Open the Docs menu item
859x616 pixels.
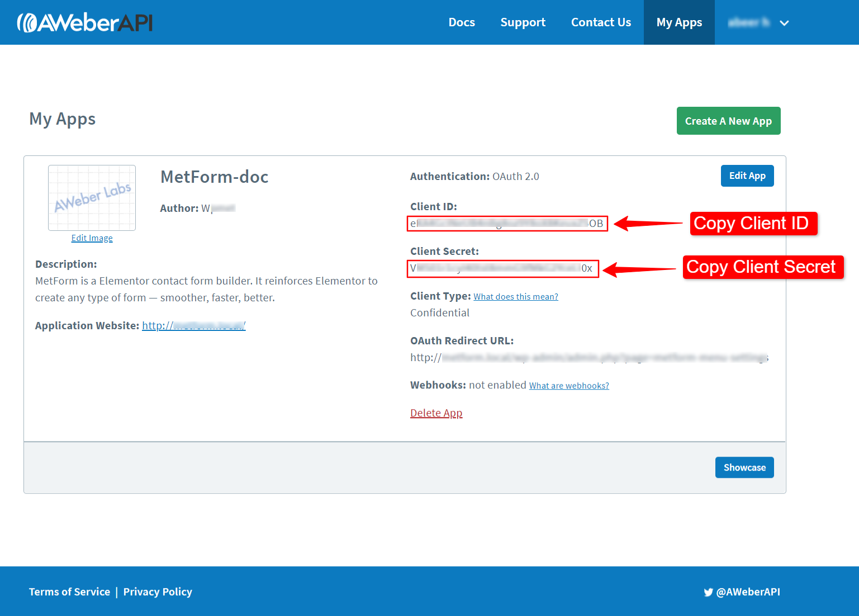pyautogui.click(x=461, y=22)
